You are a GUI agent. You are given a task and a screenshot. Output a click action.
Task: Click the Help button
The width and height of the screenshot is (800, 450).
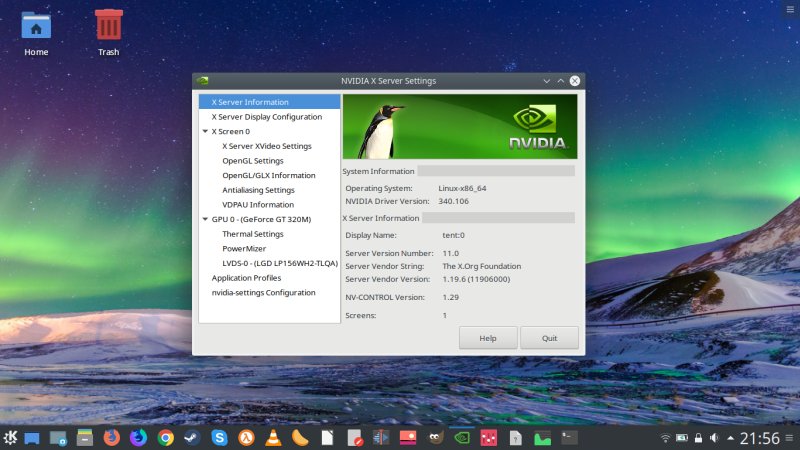[488, 338]
